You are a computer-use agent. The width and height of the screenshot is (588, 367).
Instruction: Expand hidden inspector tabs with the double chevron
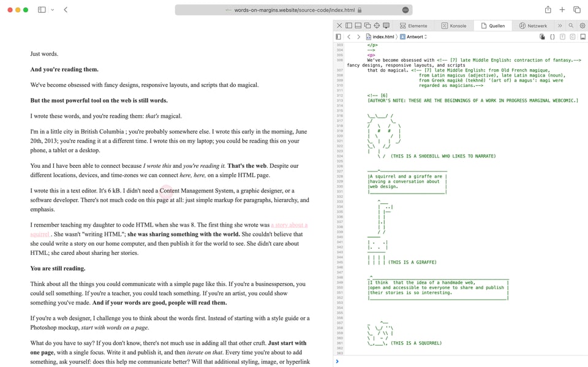pyautogui.click(x=560, y=25)
